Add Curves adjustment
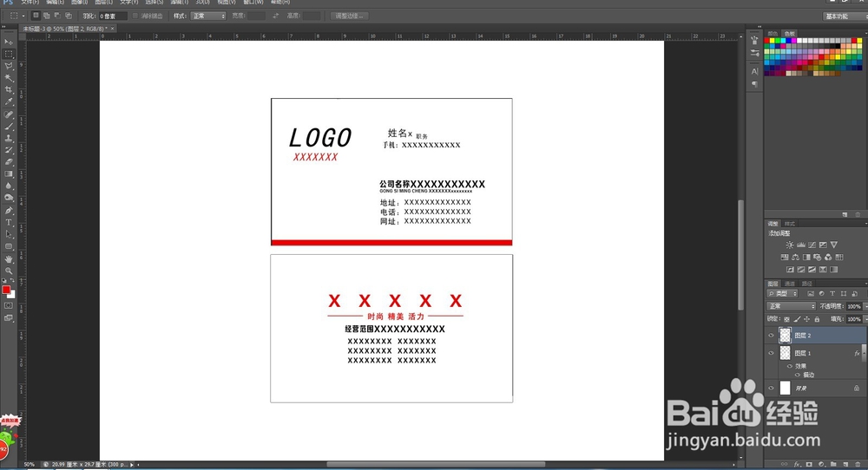The image size is (868, 470). coord(812,245)
